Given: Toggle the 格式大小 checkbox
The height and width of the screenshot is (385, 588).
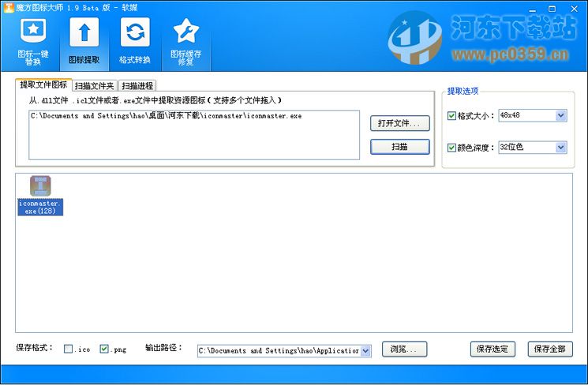Looking at the screenshot, I should (x=451, y=116).
